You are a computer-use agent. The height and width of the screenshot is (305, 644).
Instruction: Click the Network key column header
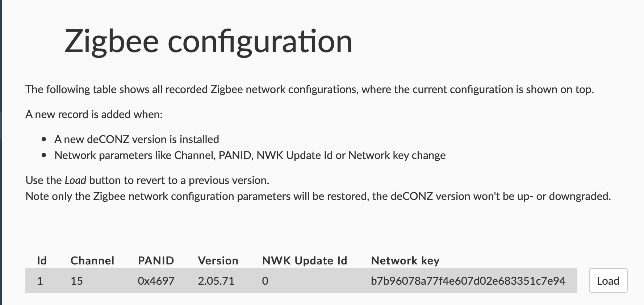[405, 260]
